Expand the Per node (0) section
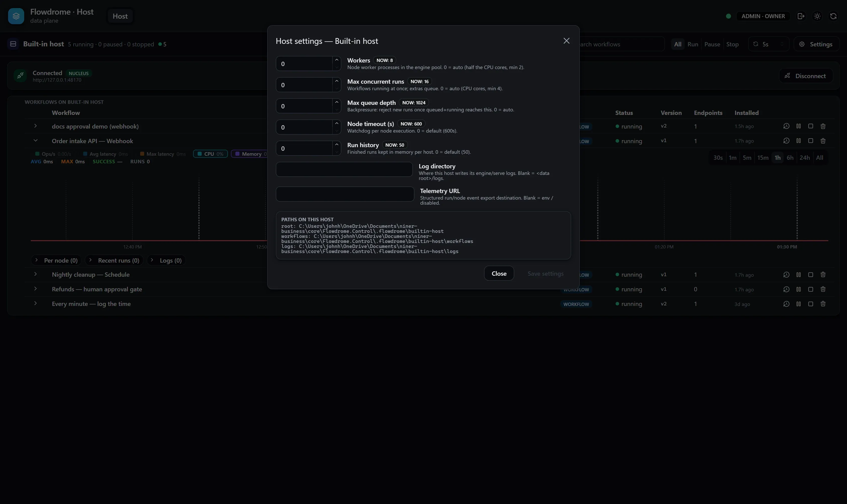This screenshot has height=504, width=847. [56, 261]
